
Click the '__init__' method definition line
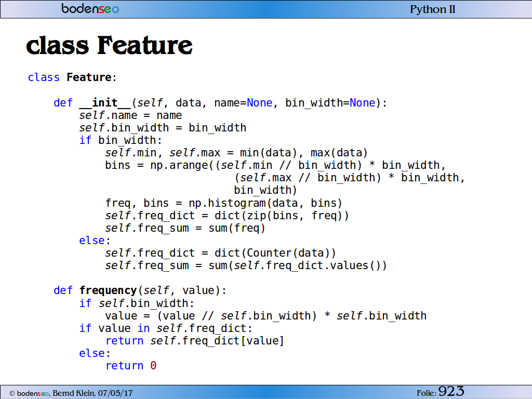(x=220, y=102)
